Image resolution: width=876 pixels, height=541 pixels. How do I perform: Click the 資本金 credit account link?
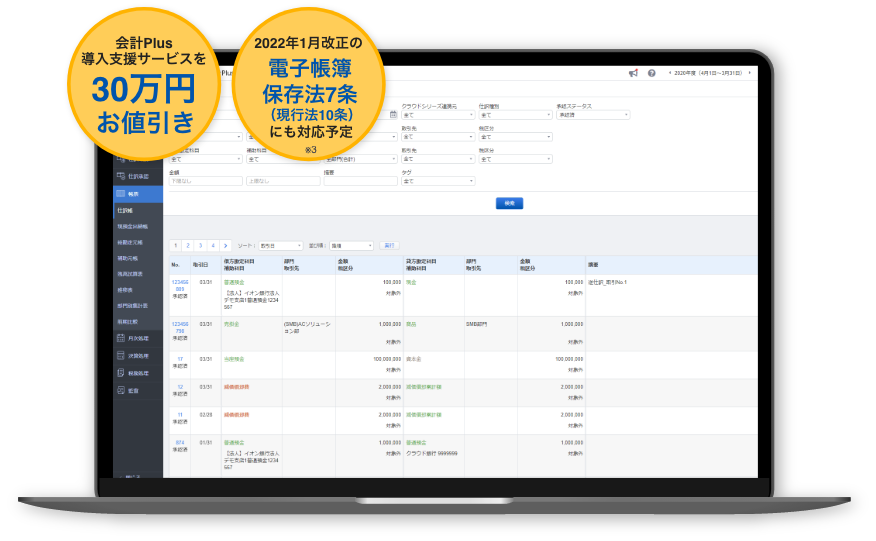click(x=413, y=359)
